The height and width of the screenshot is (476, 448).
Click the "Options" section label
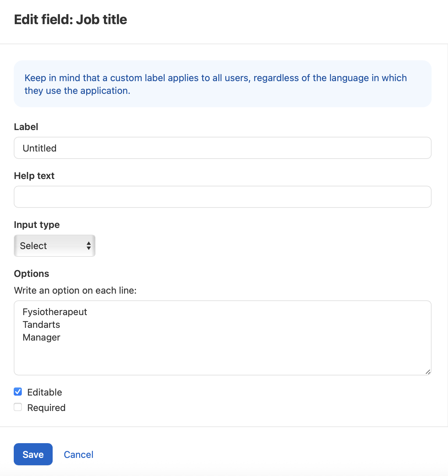[32, 274]
